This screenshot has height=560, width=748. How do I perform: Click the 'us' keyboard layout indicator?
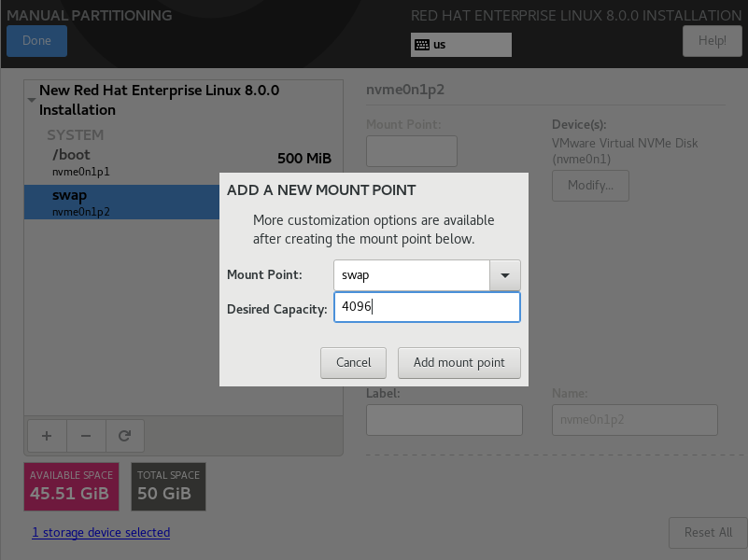(x=460, y=45)
